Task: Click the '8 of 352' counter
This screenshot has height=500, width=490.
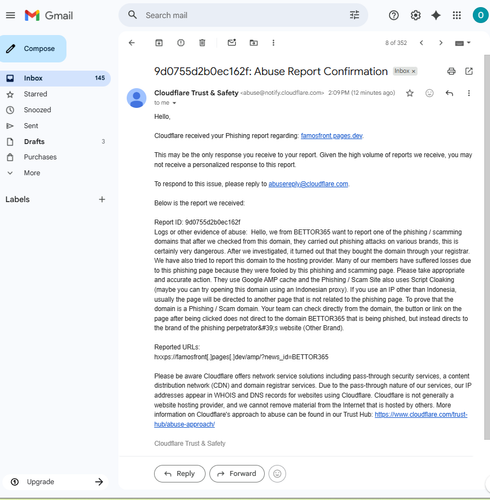Action: tap(396, 43)
